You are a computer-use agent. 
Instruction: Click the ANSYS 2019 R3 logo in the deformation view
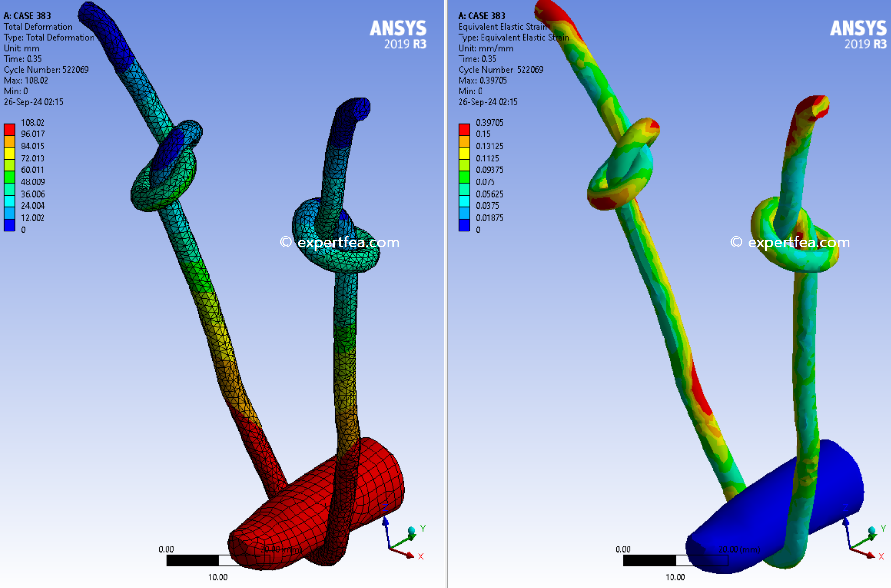pyautogui.click(x=398, y=34)
